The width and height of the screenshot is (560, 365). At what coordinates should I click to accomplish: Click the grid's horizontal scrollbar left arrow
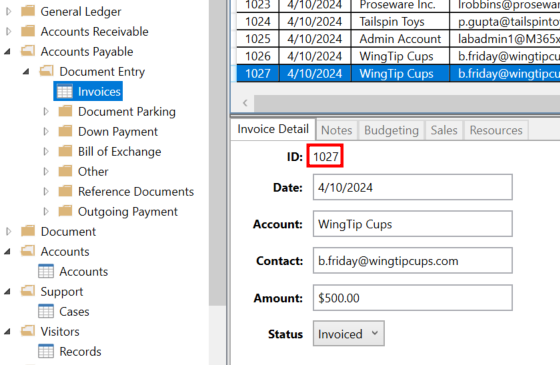[245, 103]
